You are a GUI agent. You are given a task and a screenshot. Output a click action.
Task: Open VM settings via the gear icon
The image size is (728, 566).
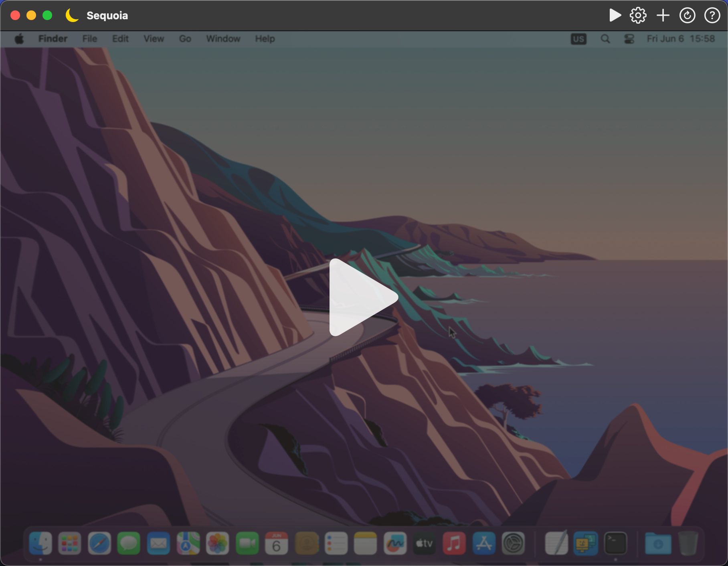click(638, 16)
